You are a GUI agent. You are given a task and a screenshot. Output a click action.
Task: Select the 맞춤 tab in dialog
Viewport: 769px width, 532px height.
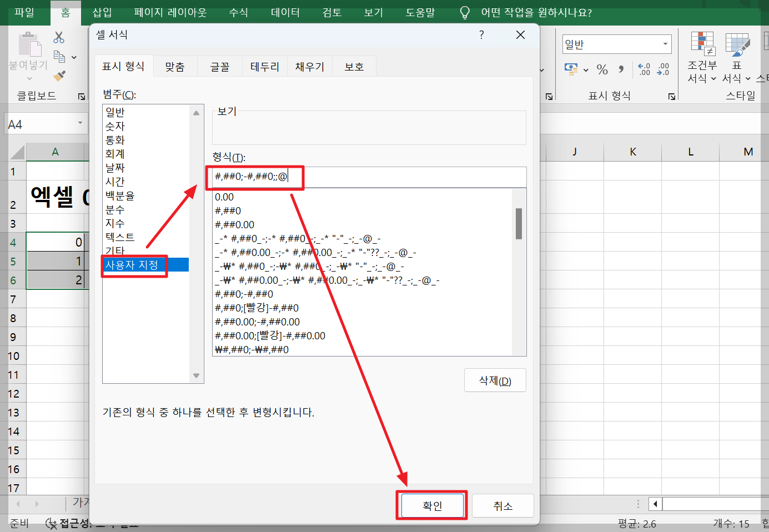(x=175, y=67)
